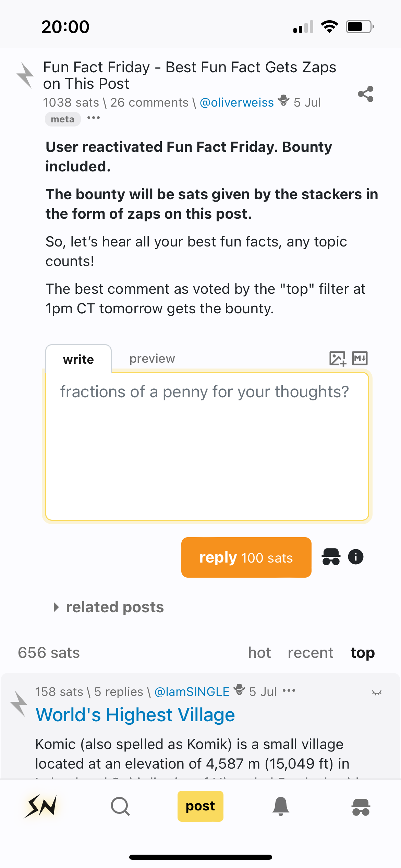The height and width of the screenshot is (868, 401).
Task: Zap the Fun Fact Friday post
Action: tap(25, 75)
